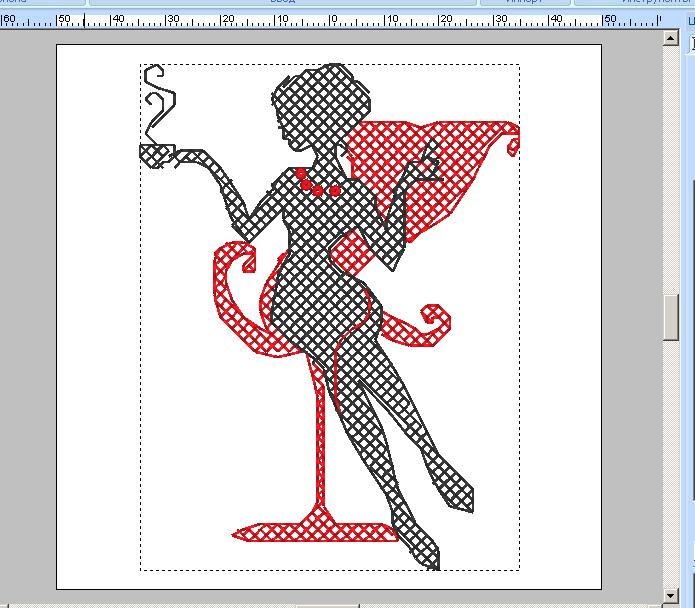Click the vertical scrollbar up arrow
Image resolution: width=695 pixels, height=608 pixels.
[x=672, y=37]
